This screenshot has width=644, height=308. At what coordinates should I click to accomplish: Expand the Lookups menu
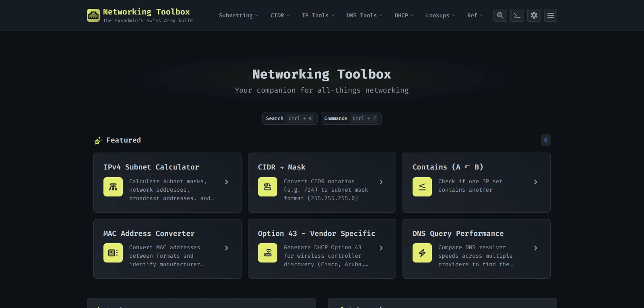pos(441,15)
